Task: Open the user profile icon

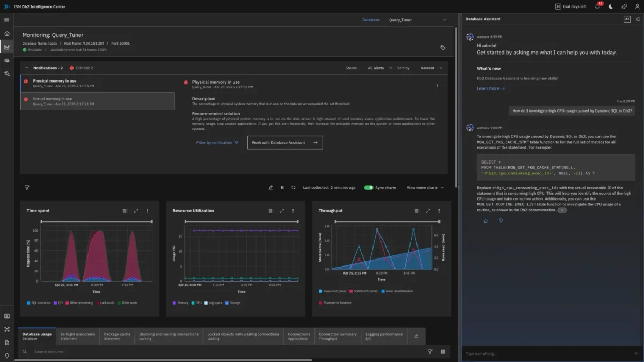Action: point(637,6)
